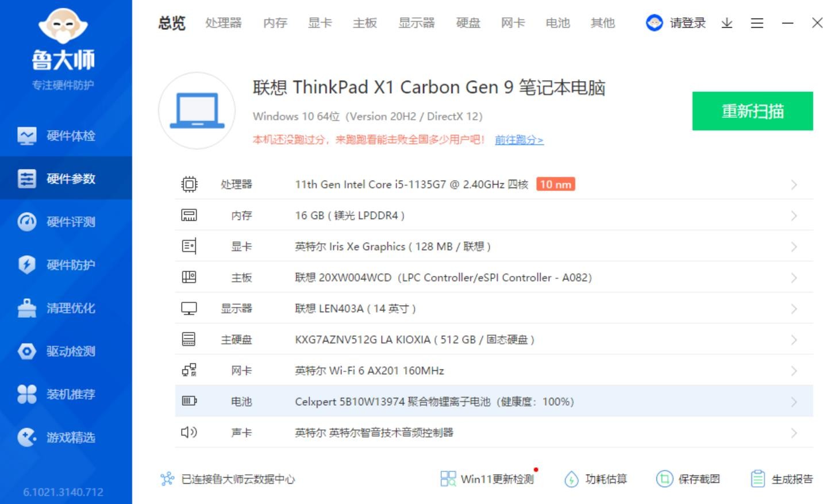
Task: Click the monitor display icon
Action: pos(189,309)
